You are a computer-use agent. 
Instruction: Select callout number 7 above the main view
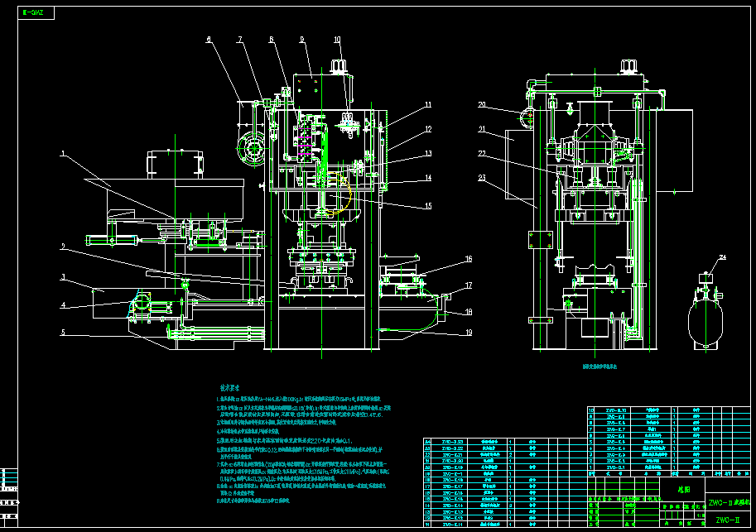point(239,40)
